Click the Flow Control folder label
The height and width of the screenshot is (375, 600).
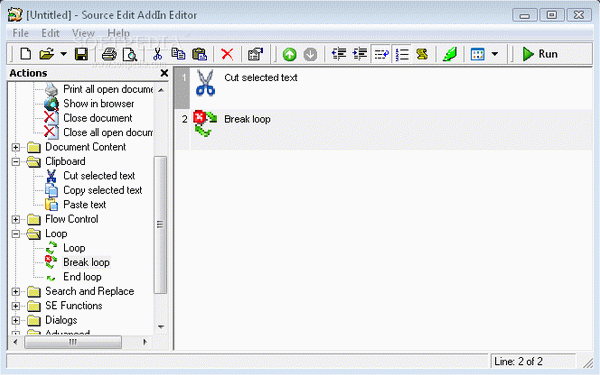point(72,219)
